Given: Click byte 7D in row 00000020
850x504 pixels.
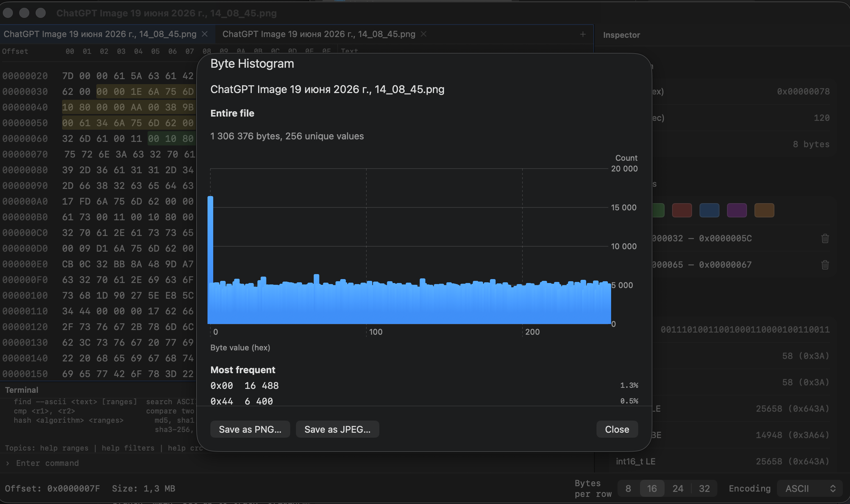Looking at the screenshot, I should 68,76.
